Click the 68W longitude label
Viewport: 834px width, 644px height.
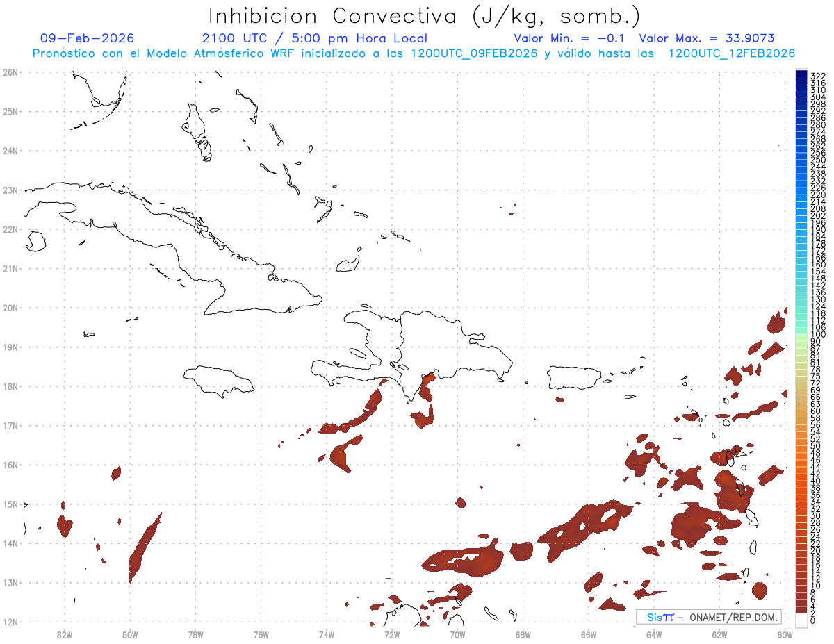523,634
